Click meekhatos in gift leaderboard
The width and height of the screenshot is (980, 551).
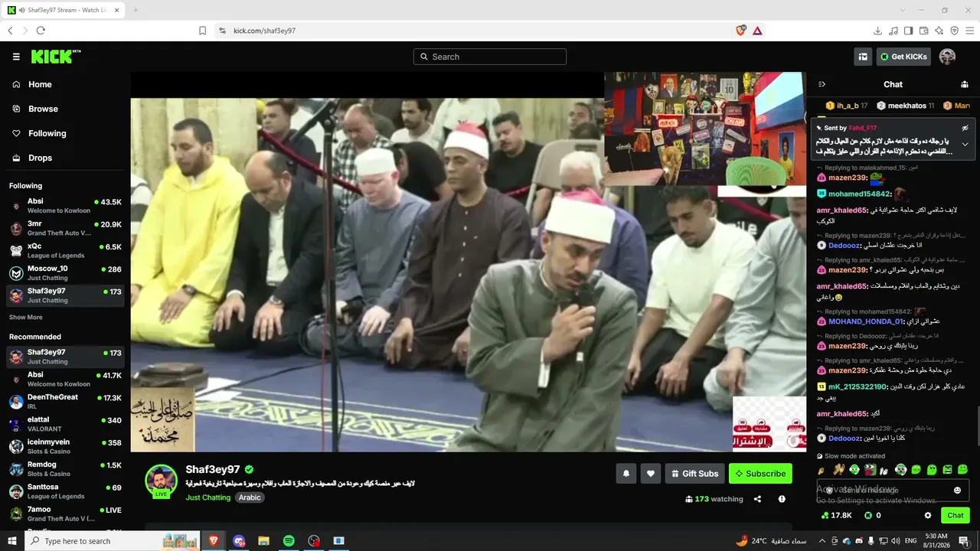(x=906, y=106)
